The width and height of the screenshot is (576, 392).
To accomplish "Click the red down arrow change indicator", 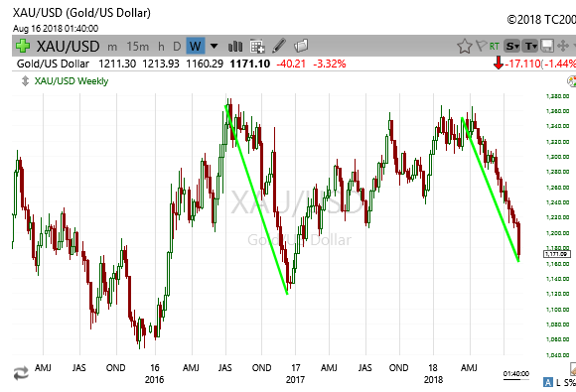I will coord(499,63).
